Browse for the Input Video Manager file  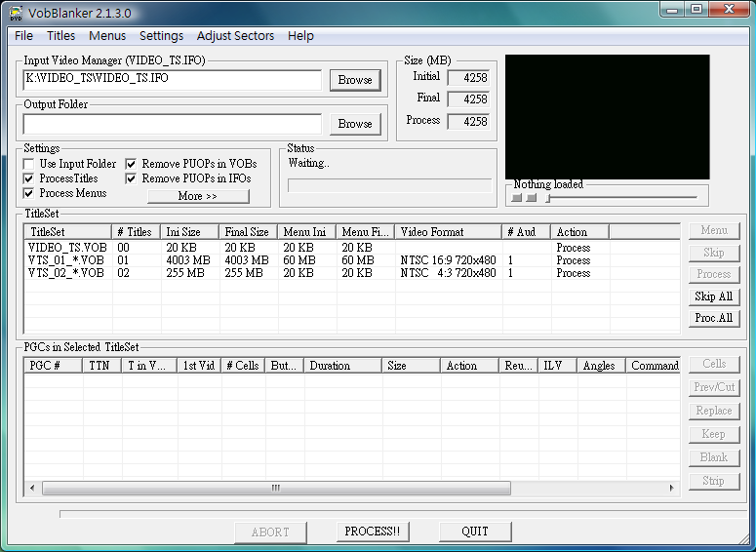(x=355, y=80)
